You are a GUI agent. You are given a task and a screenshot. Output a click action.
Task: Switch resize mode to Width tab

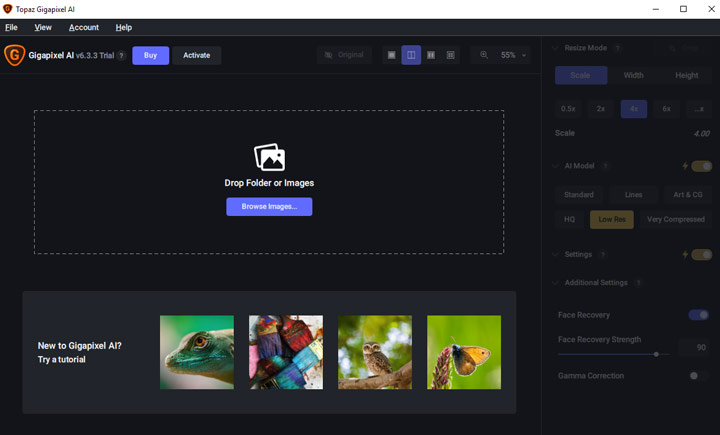coord(633,75)
